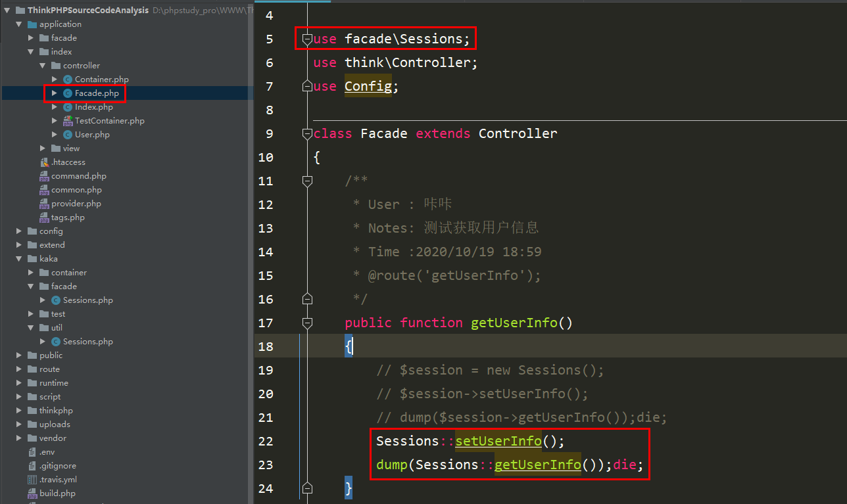847x504 pixels.
Task: Collapse the application folder
Action: (19, 24)
